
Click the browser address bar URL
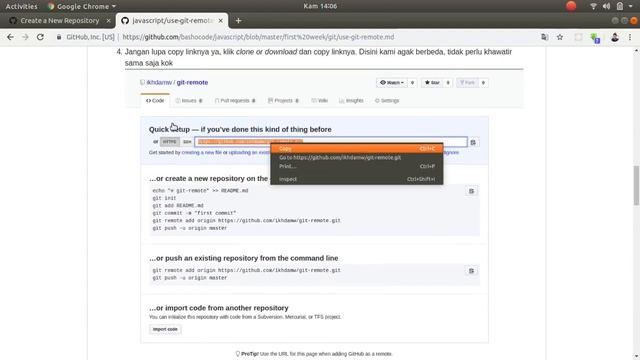(258, 37)
